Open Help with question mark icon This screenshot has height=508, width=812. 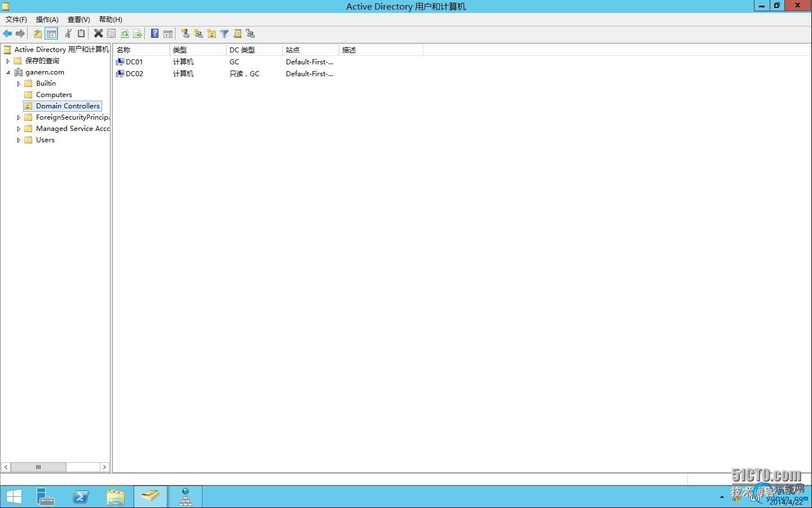tap(155, 34)
